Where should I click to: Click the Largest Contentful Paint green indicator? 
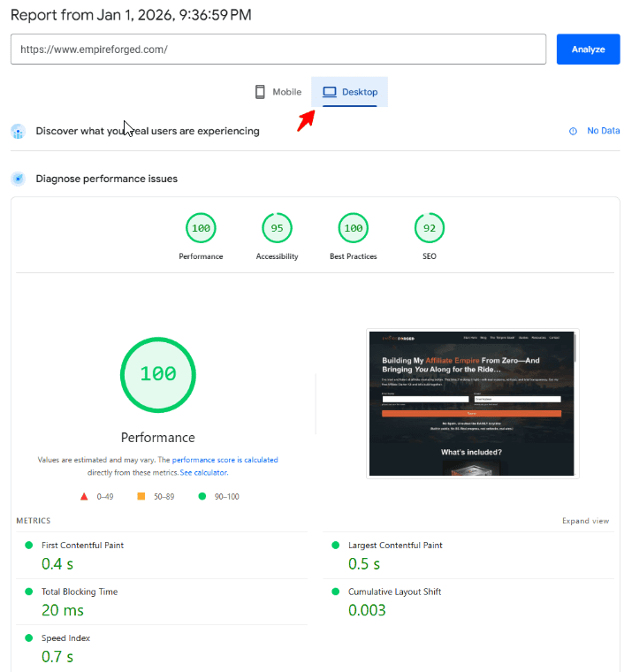pyautogui.click(x=336, y=546)
